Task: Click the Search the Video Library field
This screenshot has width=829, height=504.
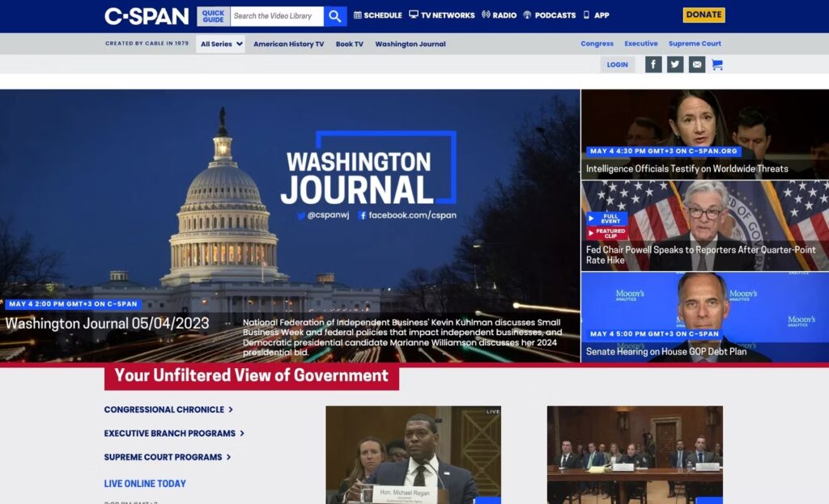Action: [x=277, y=16]
